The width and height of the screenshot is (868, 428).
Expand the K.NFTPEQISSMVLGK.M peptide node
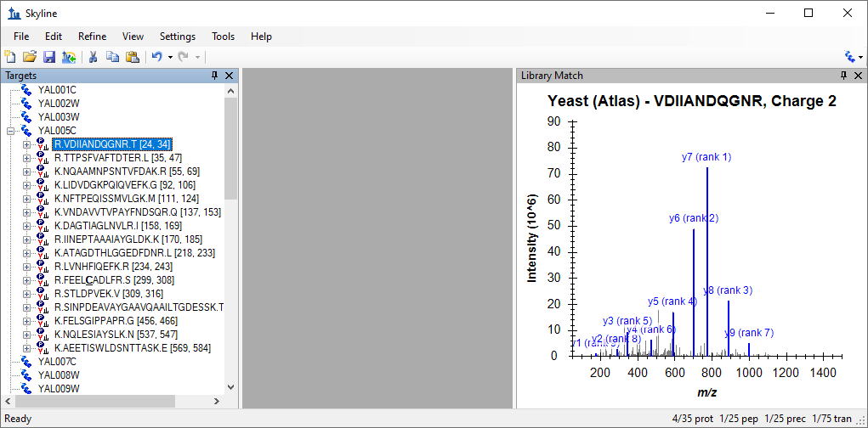tap(26, 199)
